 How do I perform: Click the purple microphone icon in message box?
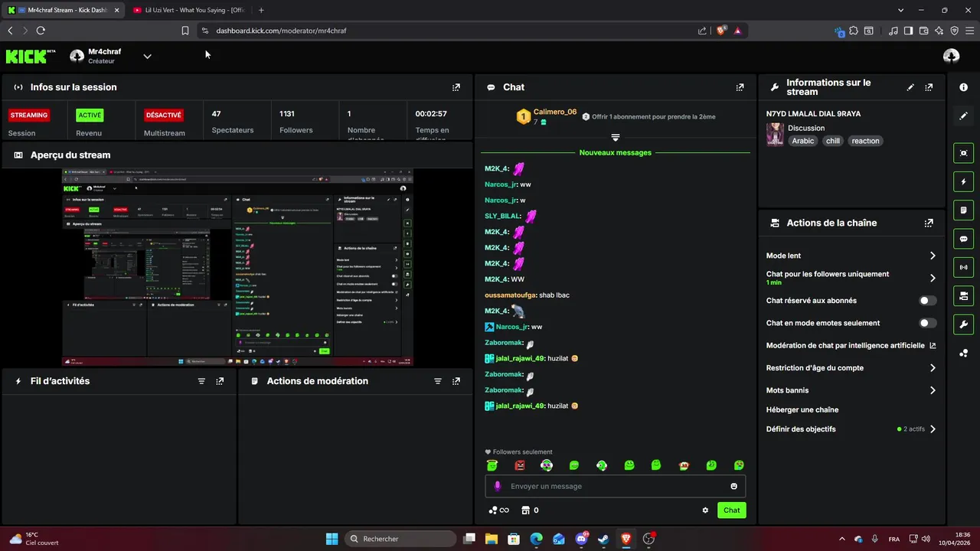(497, 486)
